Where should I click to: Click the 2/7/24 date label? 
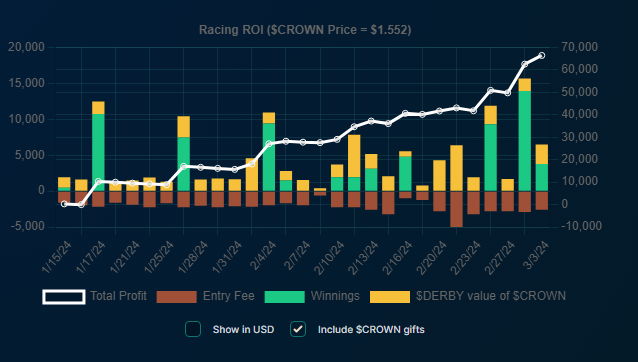(297, 255)
